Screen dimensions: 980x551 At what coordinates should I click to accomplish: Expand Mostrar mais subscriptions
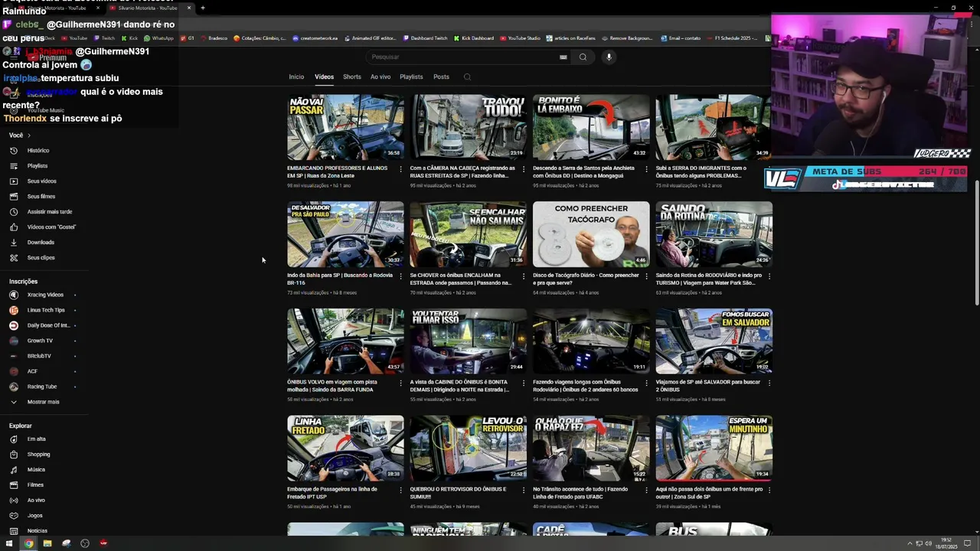43,402
